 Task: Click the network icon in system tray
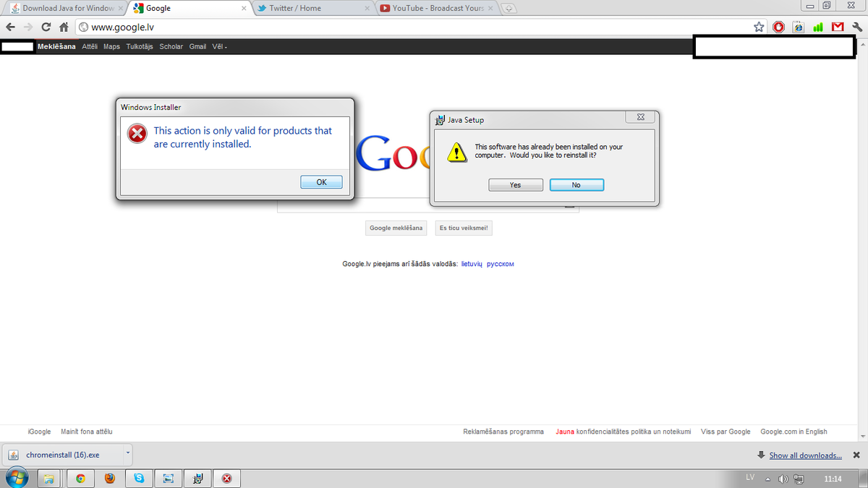click(799, 479)
